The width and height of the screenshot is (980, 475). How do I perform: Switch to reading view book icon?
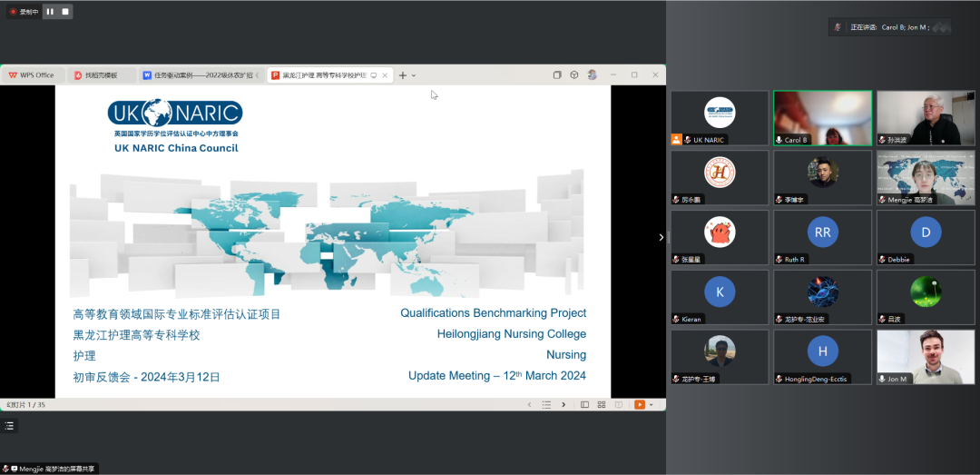(618, 404)
